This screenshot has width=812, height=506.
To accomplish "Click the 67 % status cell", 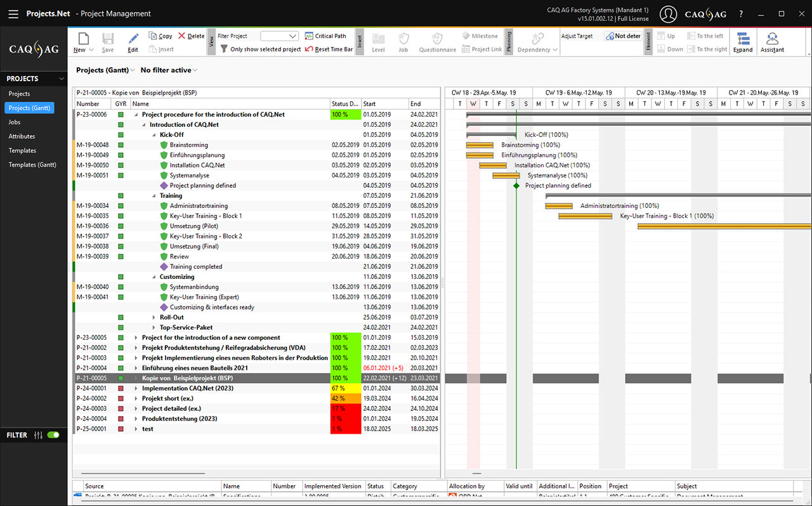I will (345, 389).
